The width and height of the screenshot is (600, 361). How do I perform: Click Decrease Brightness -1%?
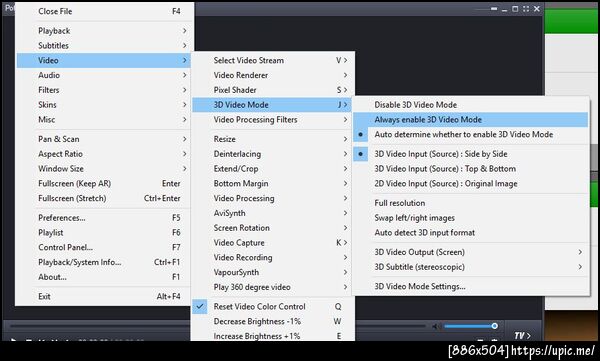pos(272,322)
